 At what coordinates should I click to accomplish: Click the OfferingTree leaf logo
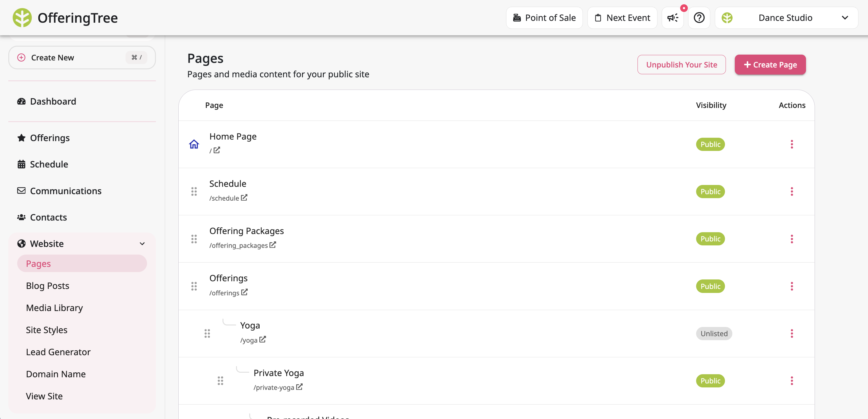coord(22,17)
